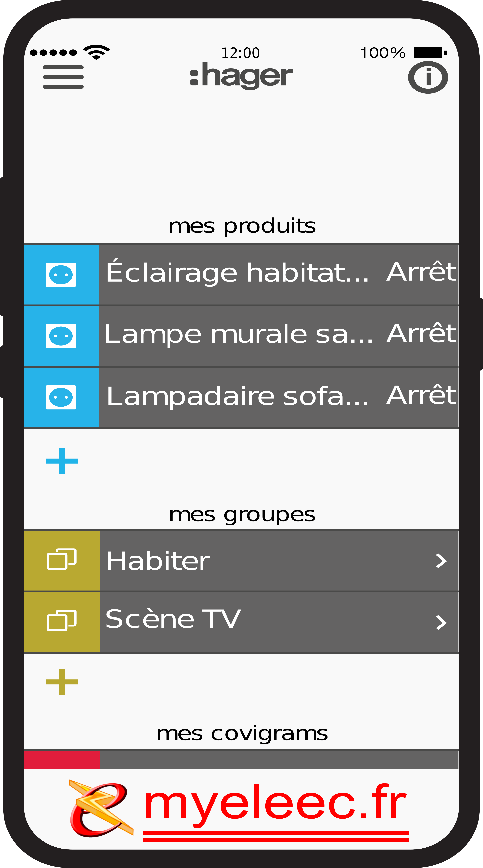Image resolution: width=483 pixels, height=868 pixels.
Task: Add a group with olive plus
Action: click(62, 682)
